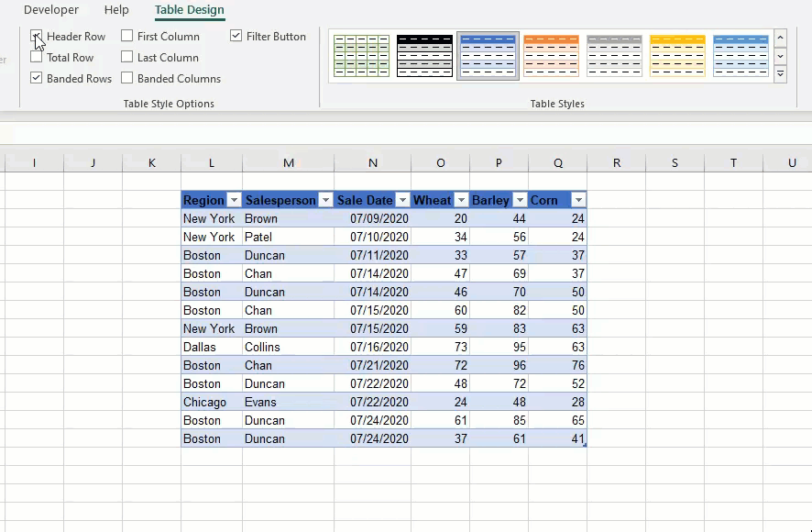The image size is (812, 532).
Task: Check the First Column box
Action: coord(126,36)
